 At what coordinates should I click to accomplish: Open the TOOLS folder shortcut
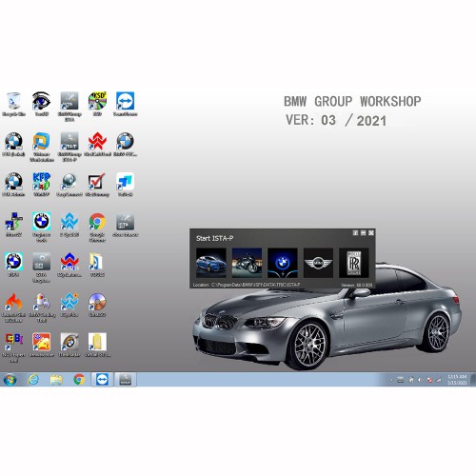[97, 265]
